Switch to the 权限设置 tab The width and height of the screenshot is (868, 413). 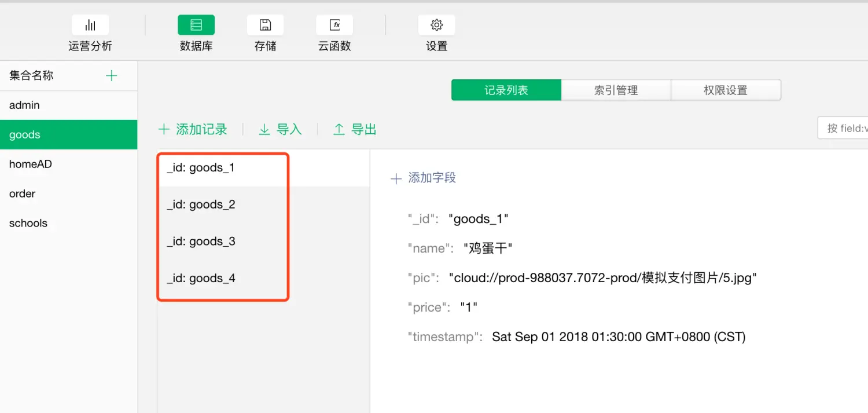tap(726, 90)
